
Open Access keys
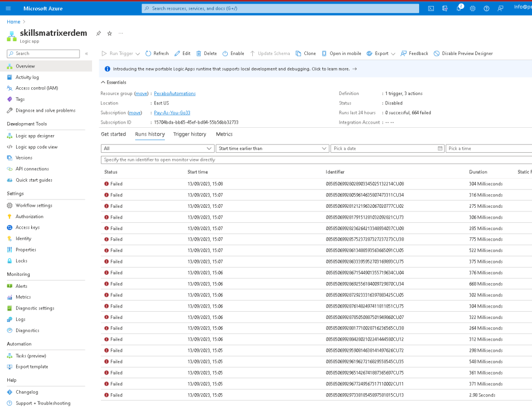[28, 228]
